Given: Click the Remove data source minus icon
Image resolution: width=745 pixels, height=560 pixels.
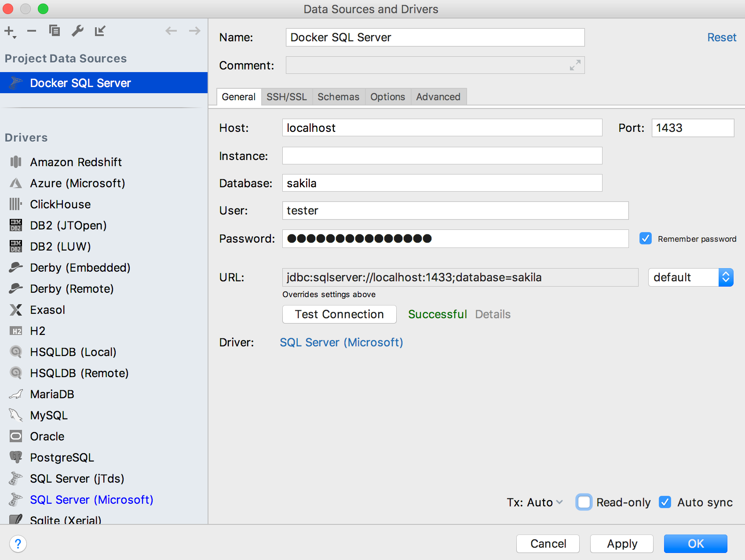Looking at the screenshot, I should [32, 31].
